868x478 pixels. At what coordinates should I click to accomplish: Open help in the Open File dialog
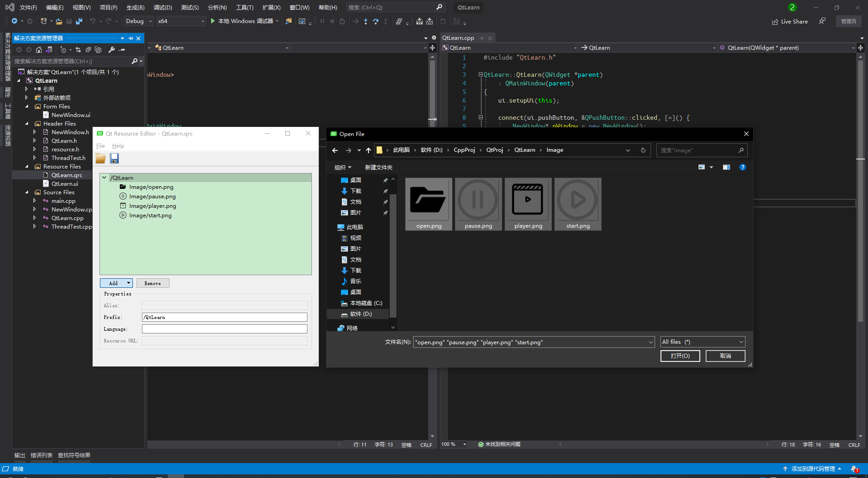coord(742,167)
